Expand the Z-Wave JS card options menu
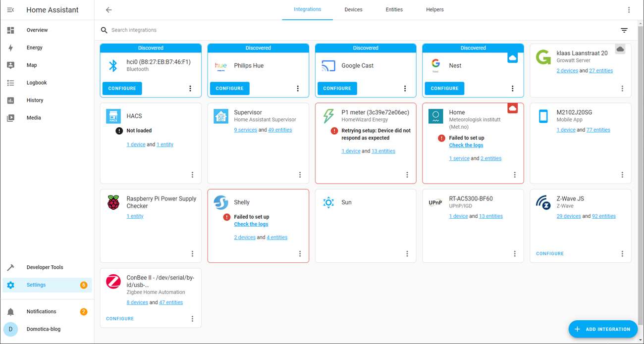Viewport: 644px width, 344px height. pyautogui.click(x=622, y=254)
